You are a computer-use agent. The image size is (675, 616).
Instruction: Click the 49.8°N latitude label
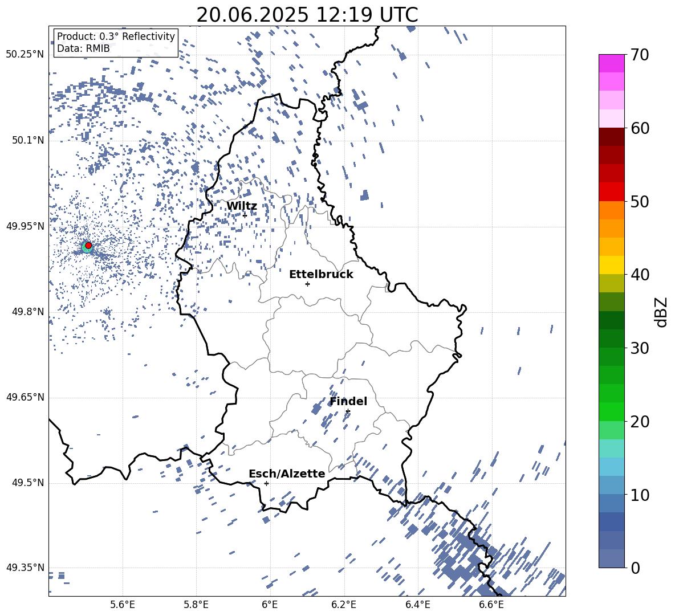28,312
